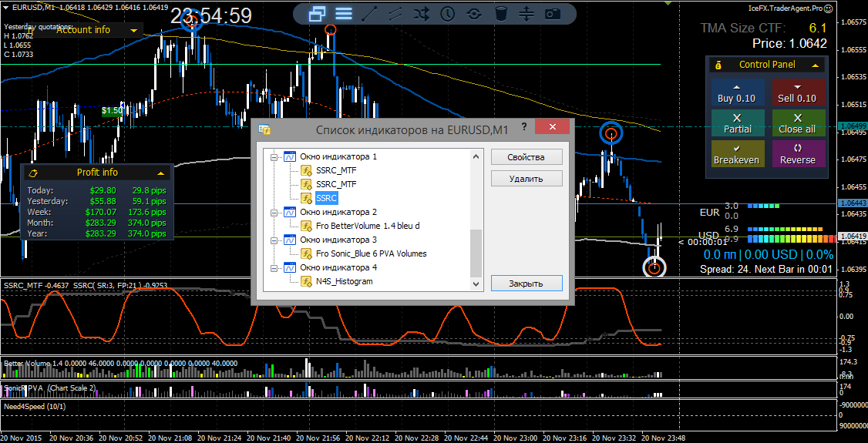The image size is (868, 443).
Task: Select Fro Sonic_Blue 6 PVA Volumes row
Action: 371,253
